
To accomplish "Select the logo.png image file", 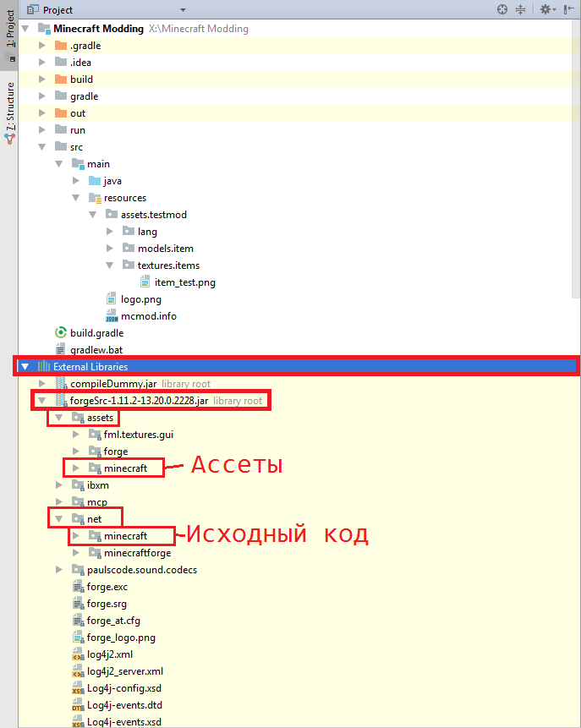I will tap(140, 299).
